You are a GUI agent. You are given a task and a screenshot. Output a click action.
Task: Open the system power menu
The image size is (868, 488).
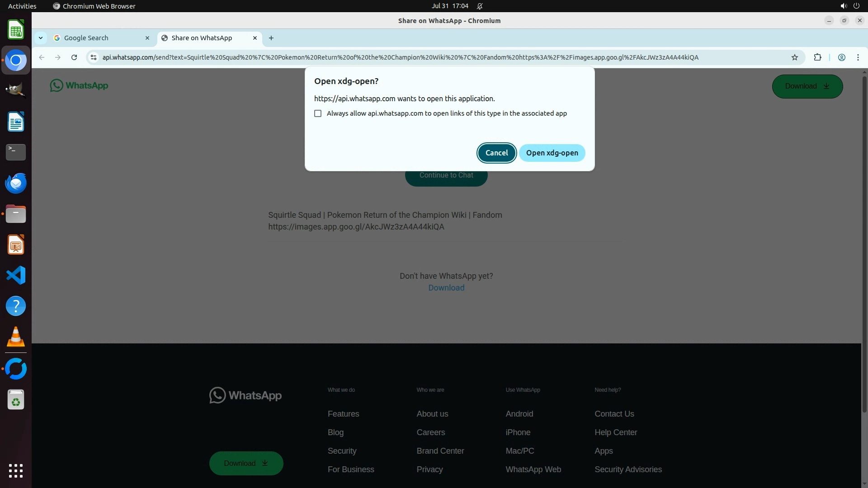click(856, 6)
